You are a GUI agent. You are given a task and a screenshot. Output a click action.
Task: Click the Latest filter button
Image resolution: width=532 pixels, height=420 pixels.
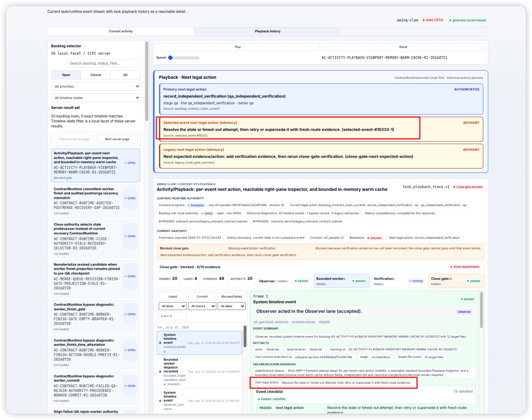click(173, 297)
